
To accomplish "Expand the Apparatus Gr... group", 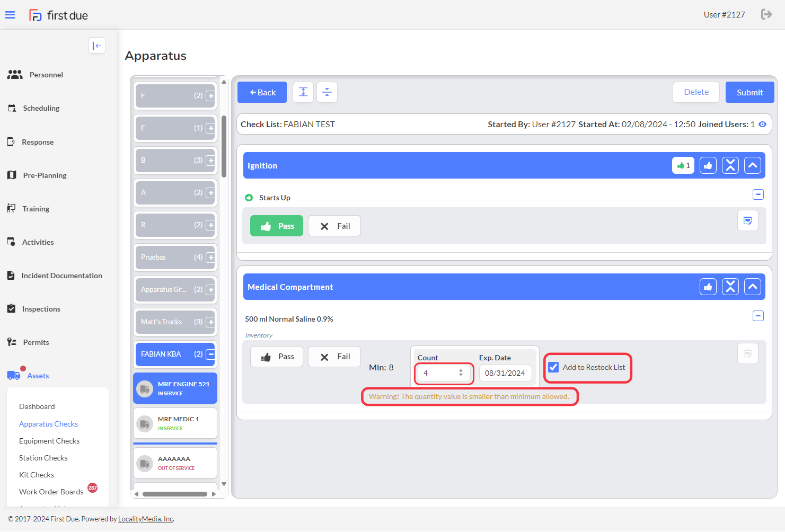I will click(x=210, y=290).
